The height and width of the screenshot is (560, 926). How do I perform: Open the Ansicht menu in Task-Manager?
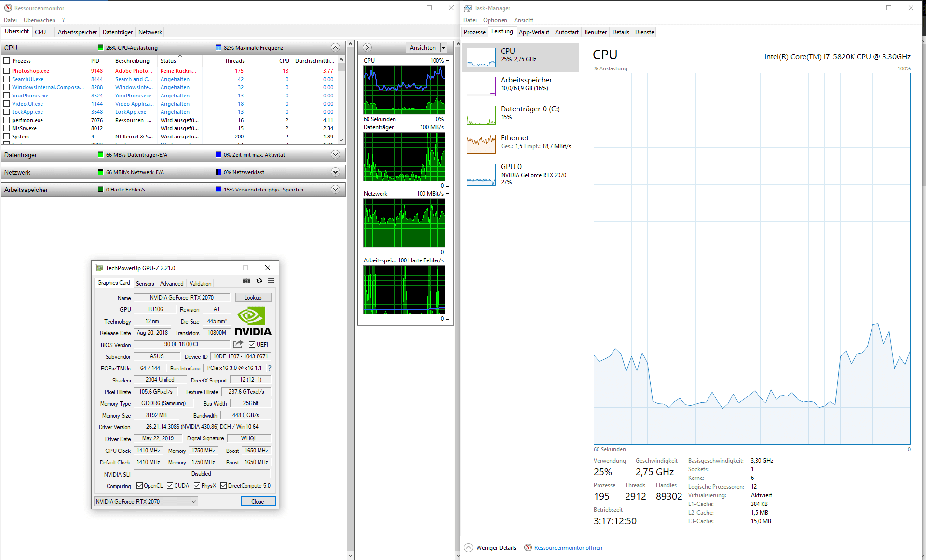[x=524, y=20]
